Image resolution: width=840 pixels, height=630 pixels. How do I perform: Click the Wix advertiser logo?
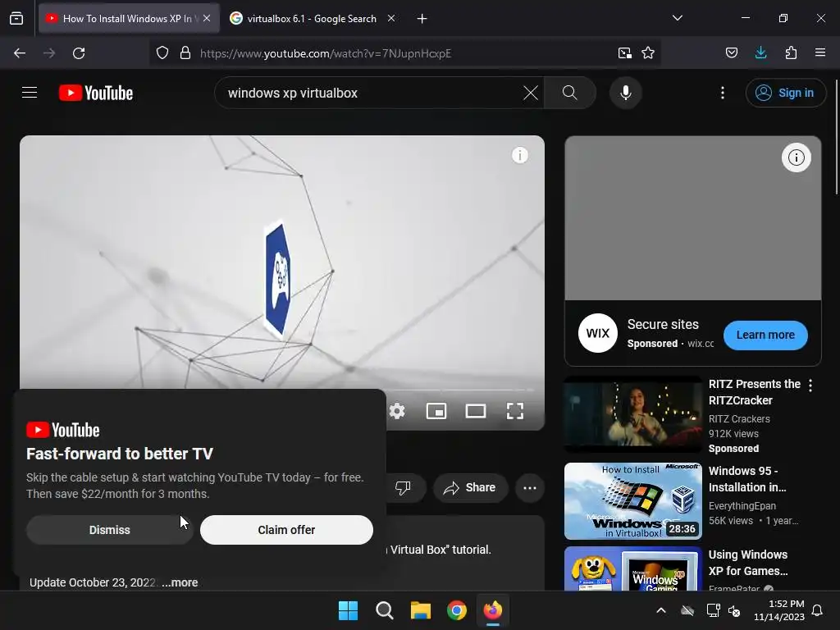(x=597, y=333)
